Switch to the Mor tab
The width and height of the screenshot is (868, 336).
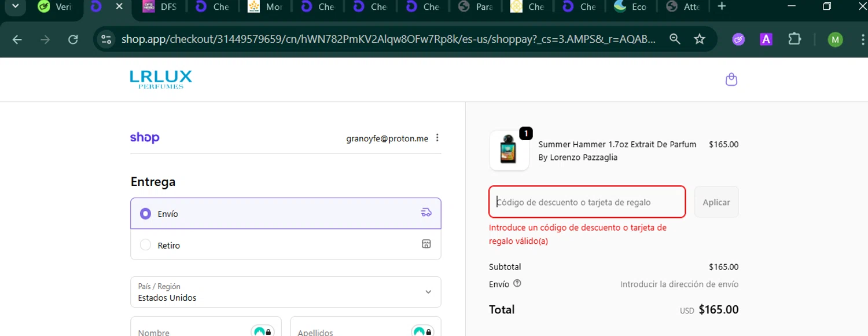coord(264,7)
